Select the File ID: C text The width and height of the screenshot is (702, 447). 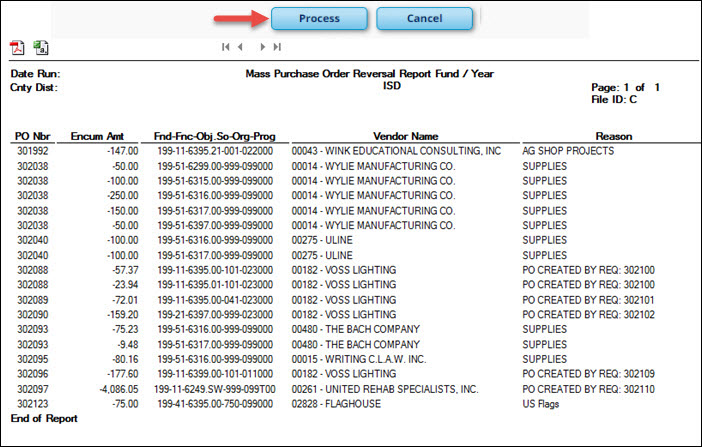(614, 99)
